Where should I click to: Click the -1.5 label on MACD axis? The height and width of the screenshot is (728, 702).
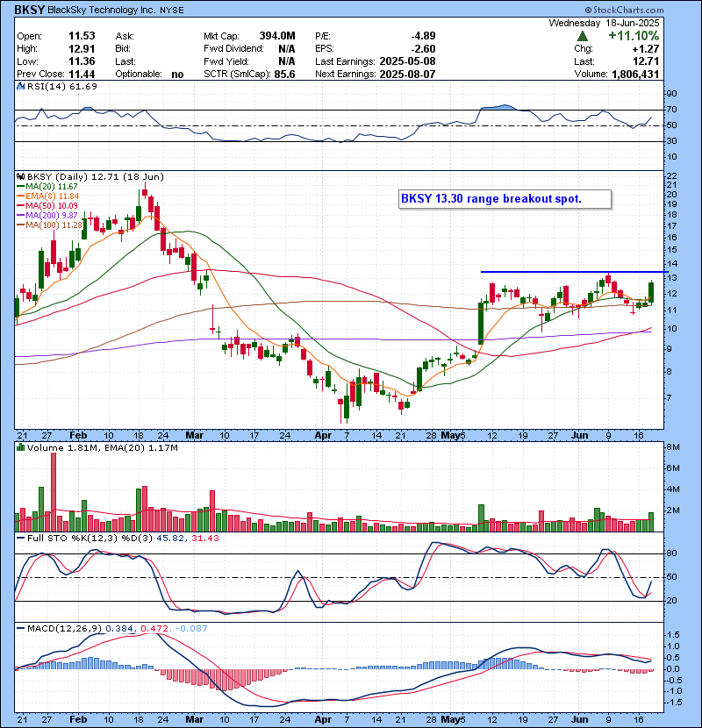tap(674, 703)
